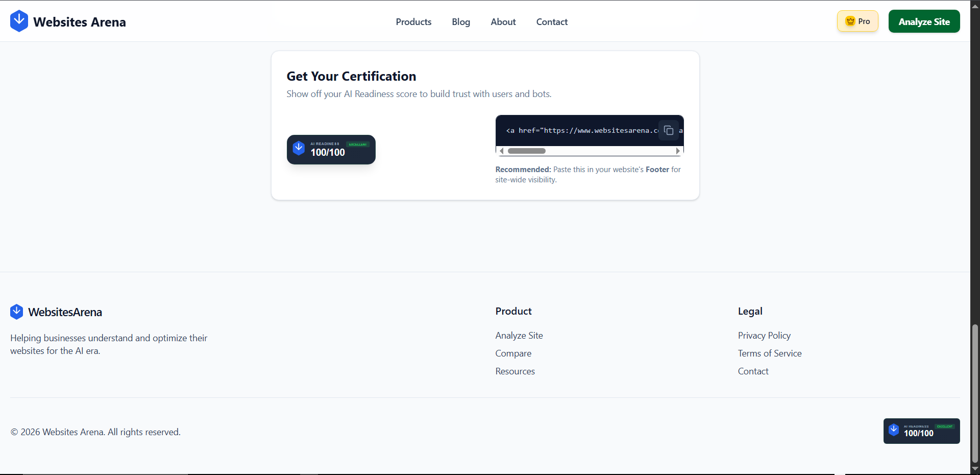Click the Pro membership indicator
980x475 pixels.
tap(857, 21)
